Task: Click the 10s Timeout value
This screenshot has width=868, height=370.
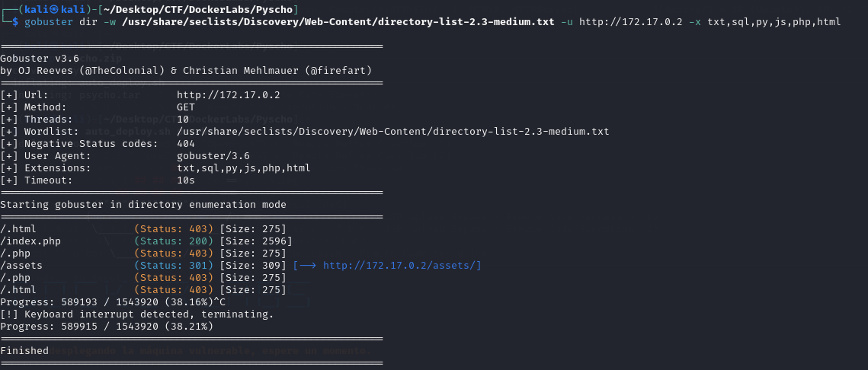Action: point(186,180)
